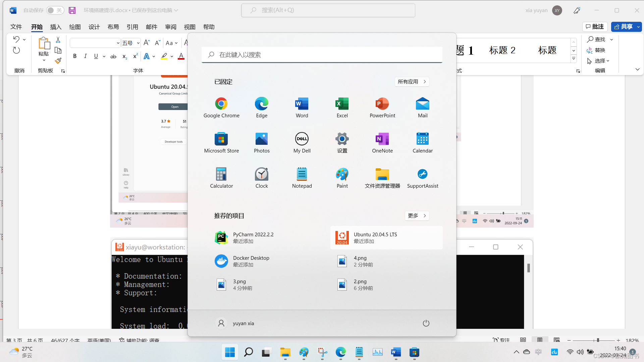
Task: Open PyCharm 2022.2.2 from recommended items
Action: tap(253, 237)
